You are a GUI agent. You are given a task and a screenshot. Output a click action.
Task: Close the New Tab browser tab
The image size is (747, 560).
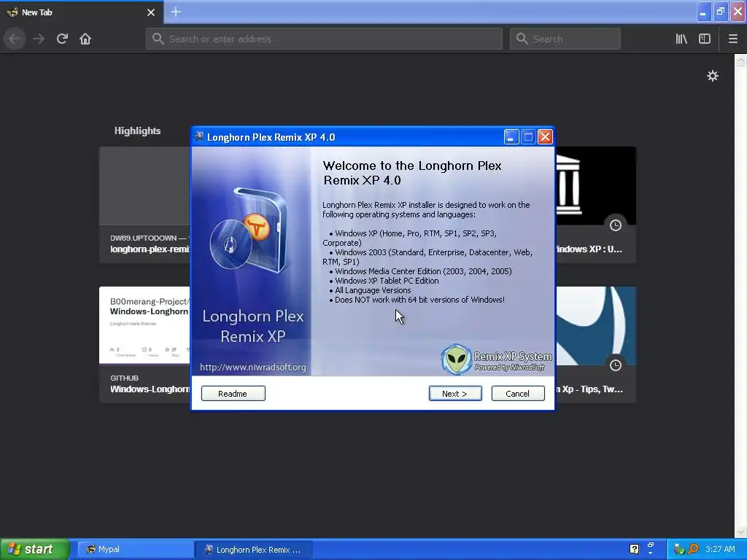151,12
